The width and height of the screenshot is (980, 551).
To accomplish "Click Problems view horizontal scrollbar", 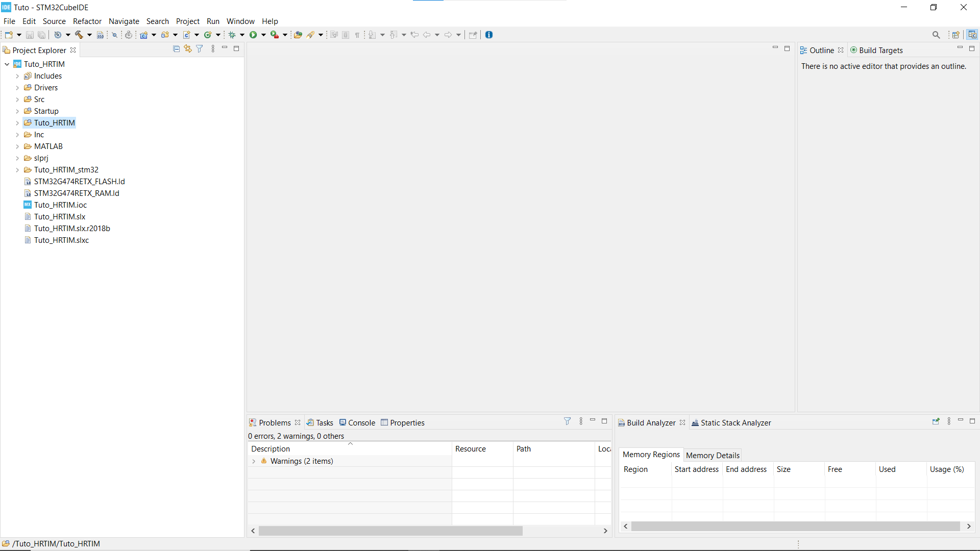I will click(390, 531).
